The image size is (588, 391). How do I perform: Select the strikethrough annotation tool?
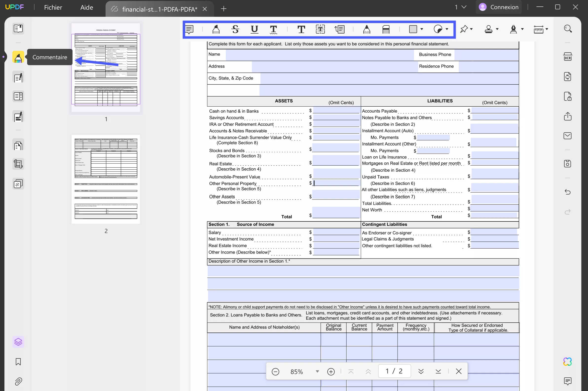click(235, 29)
